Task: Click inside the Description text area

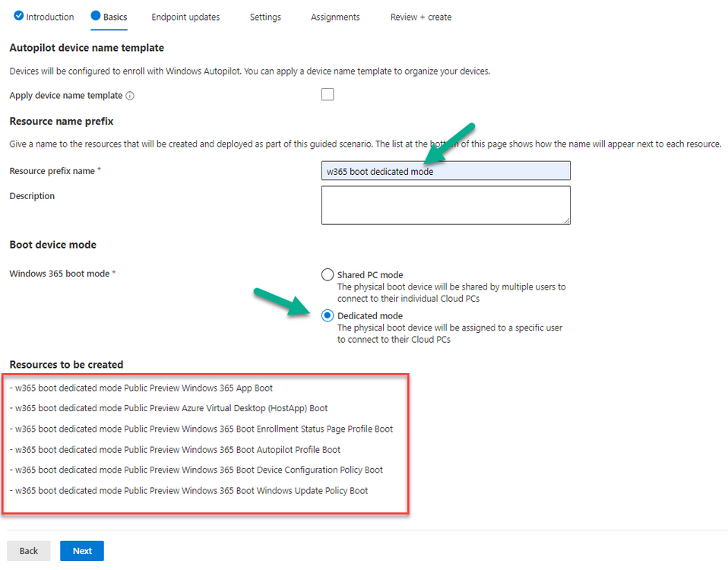Action: (x=446, y=205)
